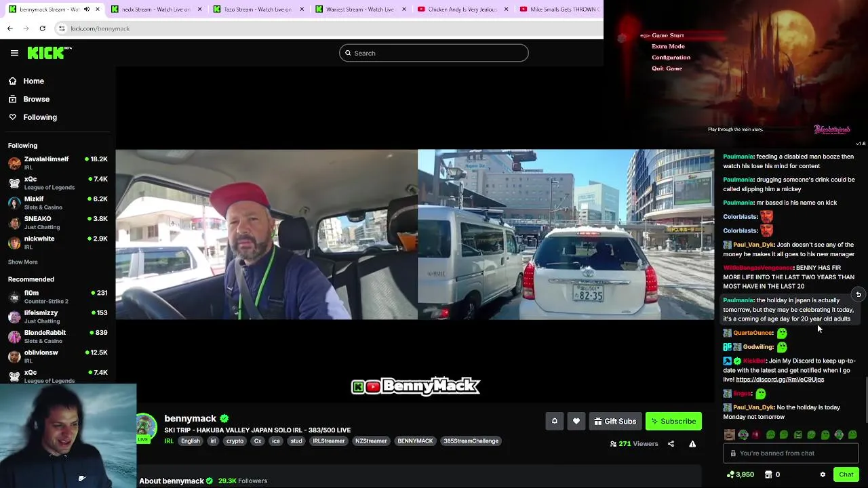Click the Home icon in sidebar

(12, 81)
